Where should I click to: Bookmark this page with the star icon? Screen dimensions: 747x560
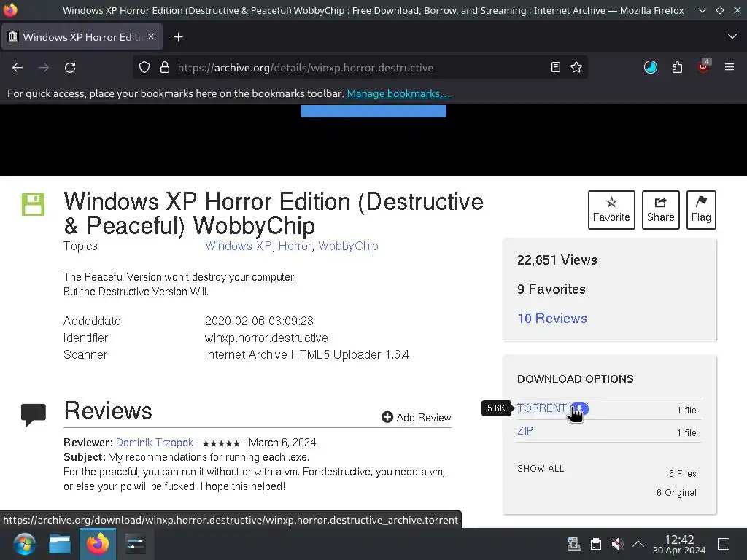pyautogui.click(x=576, y=68)
